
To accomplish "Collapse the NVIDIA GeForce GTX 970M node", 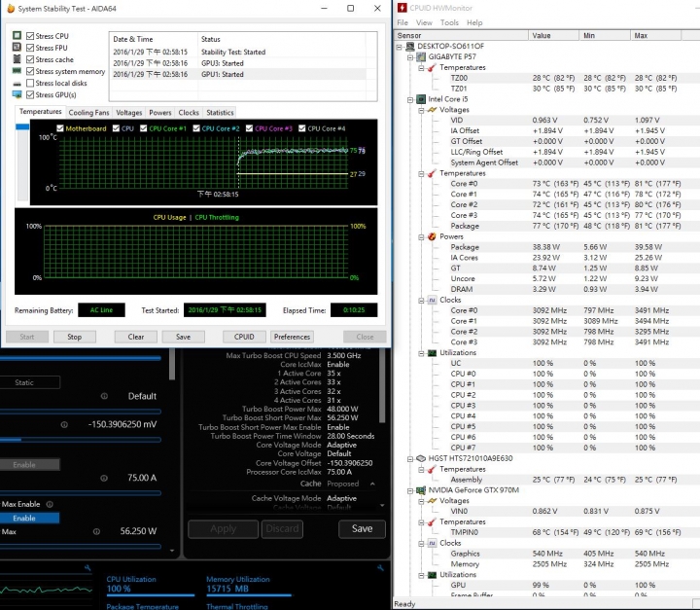I will click(409, 489).
